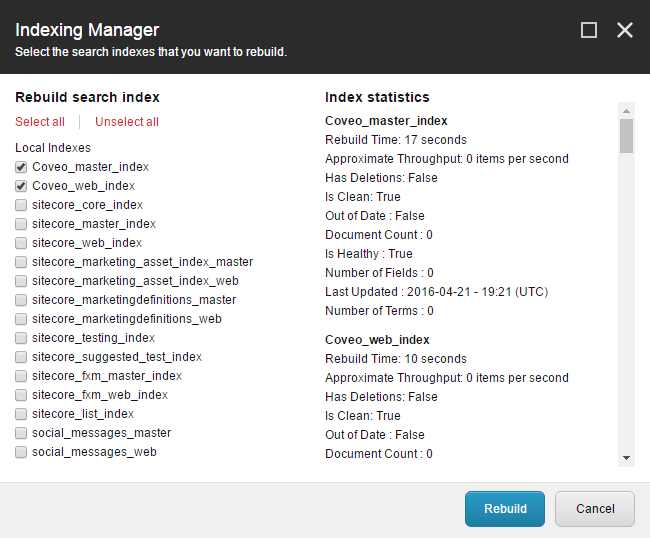Screen dimensions: 650x538
Task: Enable sitecore_marketing_asset_index_master checkbox
Action: click(x=21, y=262)
